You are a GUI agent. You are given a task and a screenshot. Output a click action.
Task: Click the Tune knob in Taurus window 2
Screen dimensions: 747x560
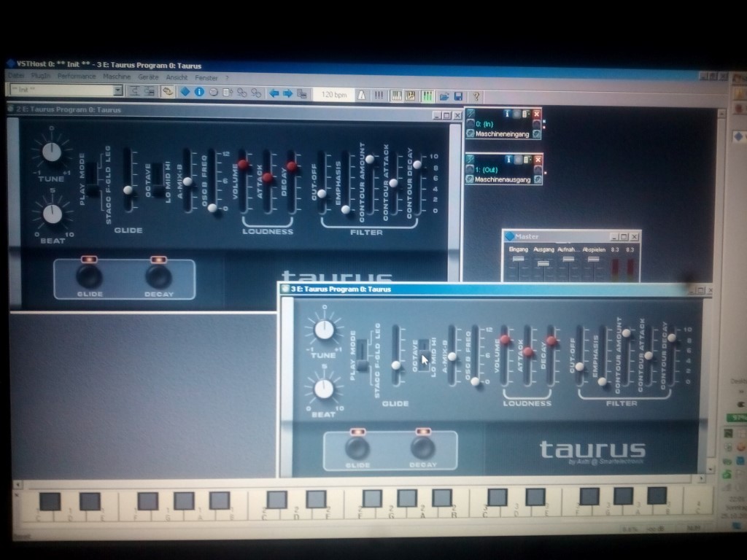click(52, 152)
